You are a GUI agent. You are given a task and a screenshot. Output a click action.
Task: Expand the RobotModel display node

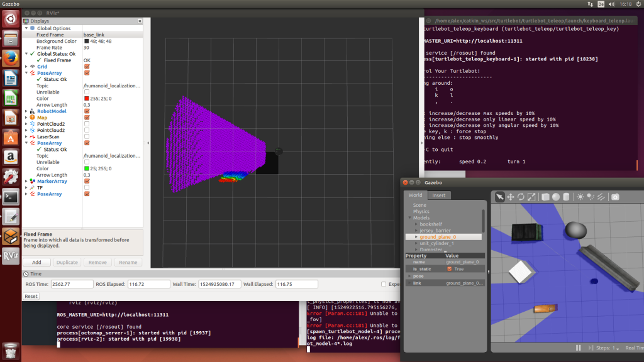click(x=26, y=111)
